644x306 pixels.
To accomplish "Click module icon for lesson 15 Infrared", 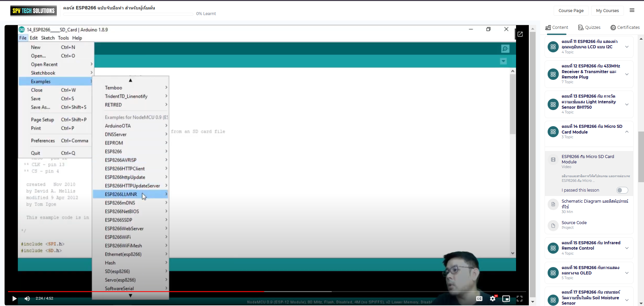I will (x=553, y=248).
